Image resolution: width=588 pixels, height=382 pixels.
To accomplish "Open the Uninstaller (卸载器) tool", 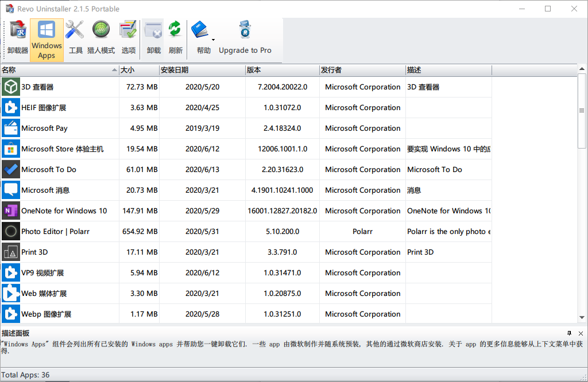I will [x=18, y=38].
